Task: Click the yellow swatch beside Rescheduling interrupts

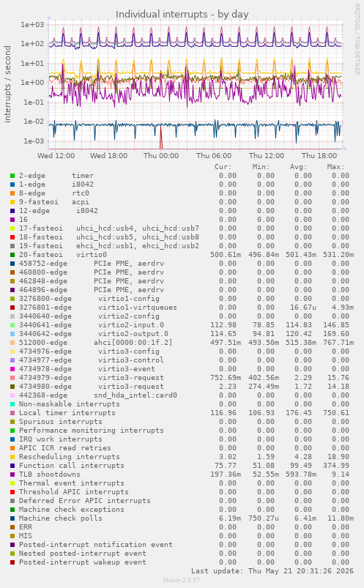Action: click(12, 457)
